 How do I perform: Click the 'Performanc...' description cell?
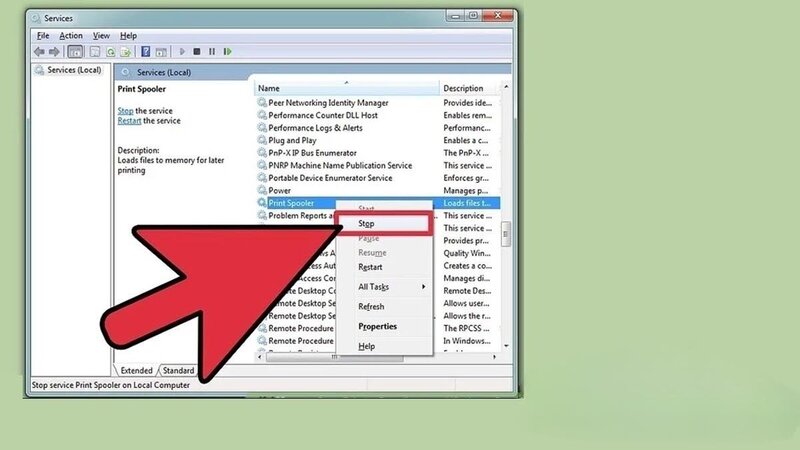(467, 128)
